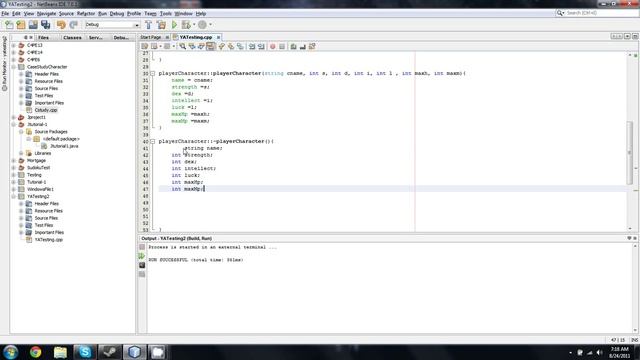
Task: Click the 47 | 15 cursor position indicator
Action: [618, 340]
